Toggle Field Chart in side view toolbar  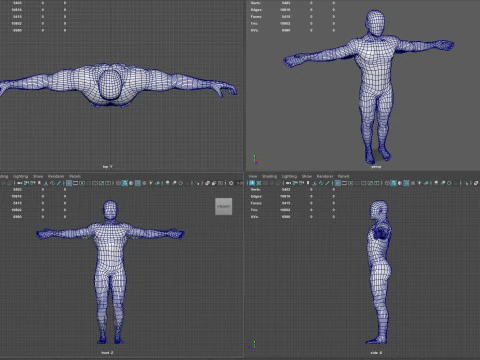point(363,183)
